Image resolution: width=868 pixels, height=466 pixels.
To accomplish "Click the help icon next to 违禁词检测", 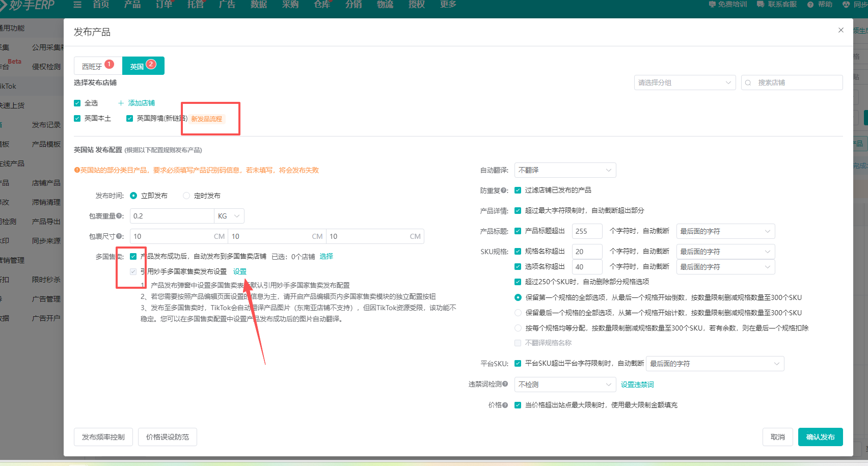I will click(x=505, y=384).
